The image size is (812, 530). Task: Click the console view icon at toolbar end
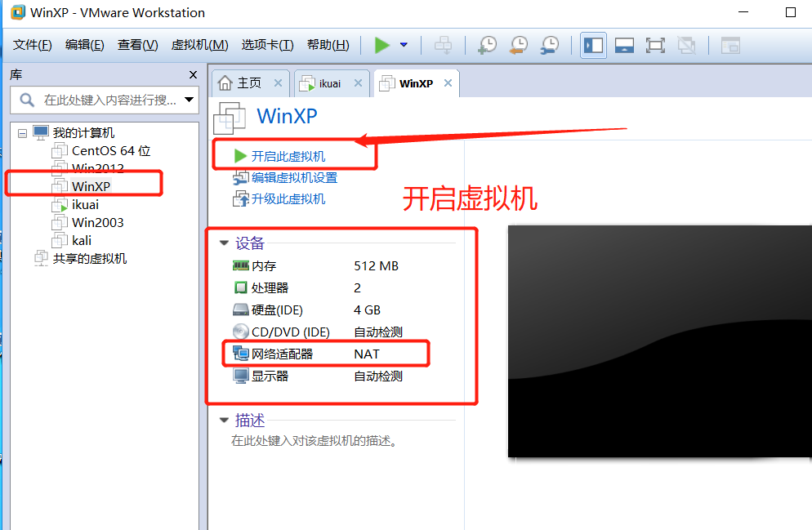point(730,45)
